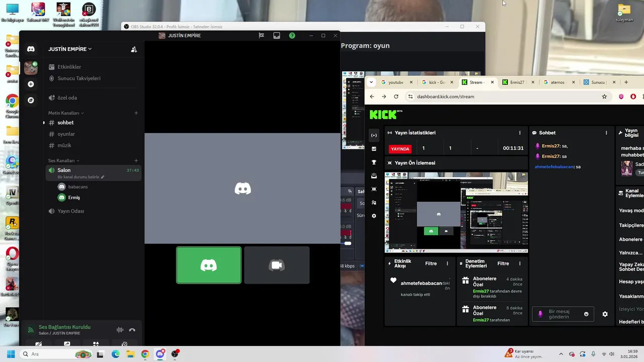The width and height of the screenshot is (644, 362).
Task: Open Discord direct messages home icon
Action: [31, 49]
